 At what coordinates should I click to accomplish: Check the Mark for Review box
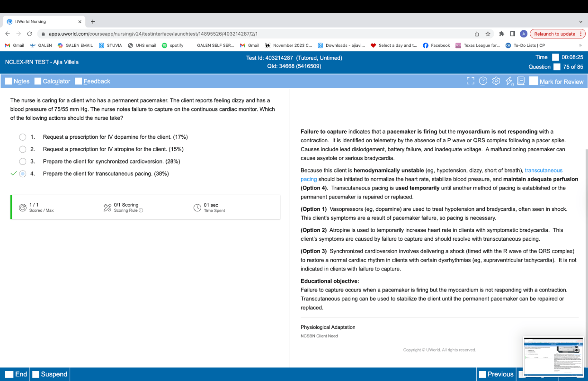coord(534,81)
